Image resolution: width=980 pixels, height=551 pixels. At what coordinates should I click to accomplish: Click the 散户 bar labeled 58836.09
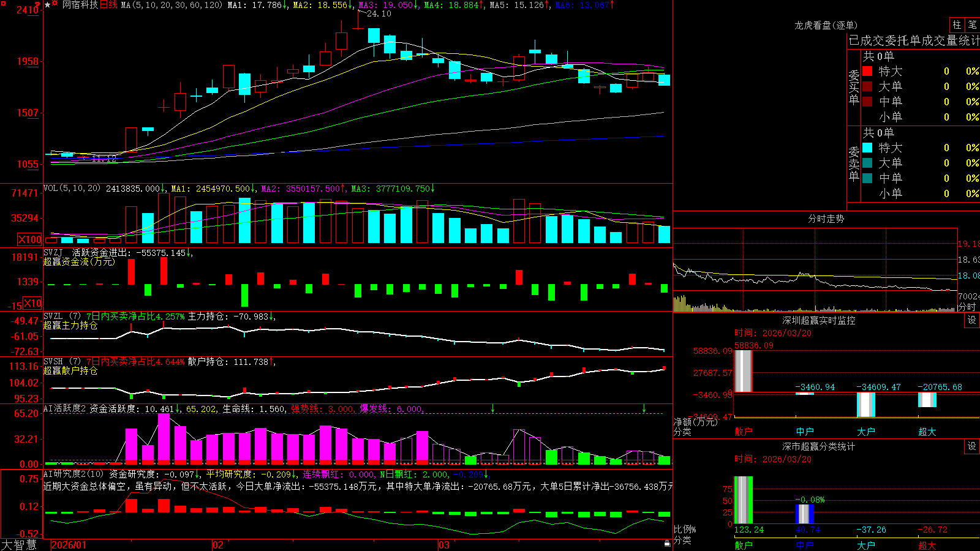(x=744, y=371)
